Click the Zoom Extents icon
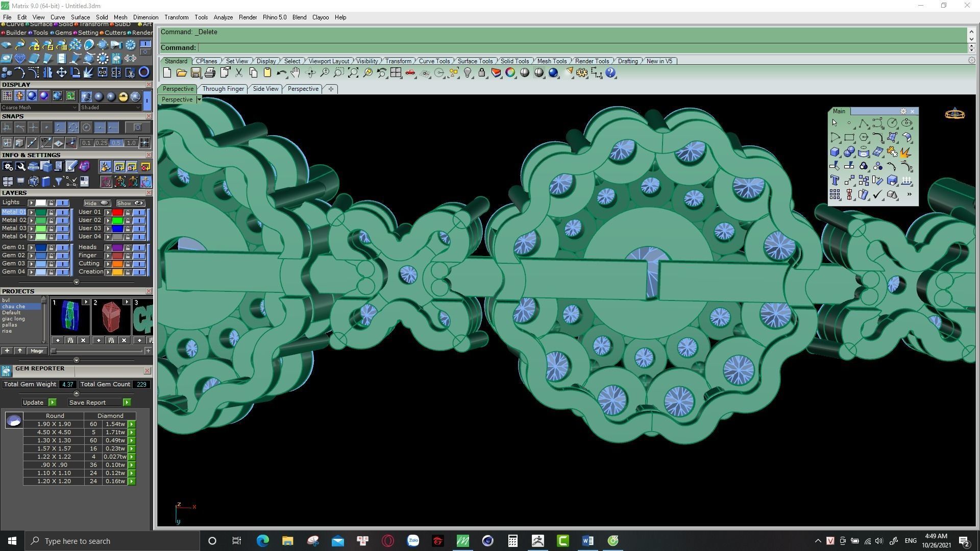980x551 pixels. tap(353, 73)
